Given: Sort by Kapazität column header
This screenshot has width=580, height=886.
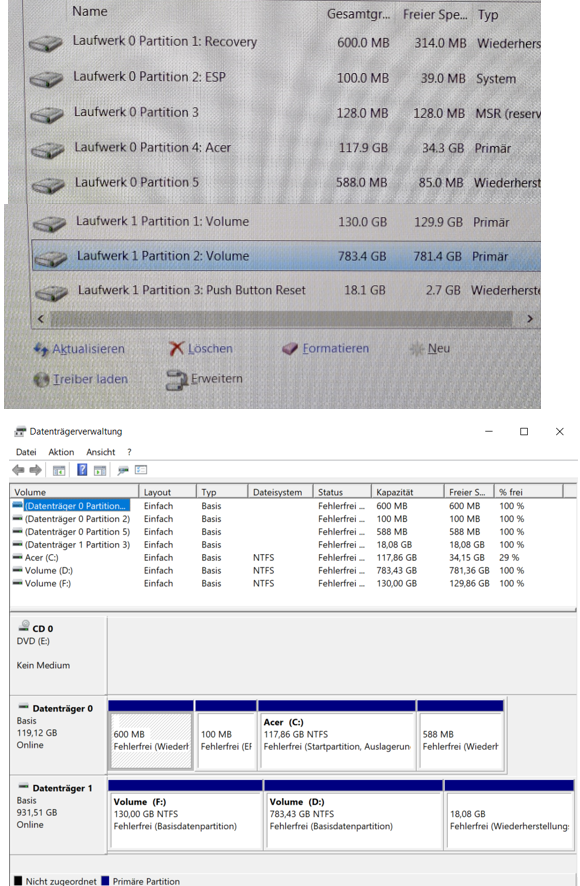Looking at the screenshot, I should pos(407,492).
